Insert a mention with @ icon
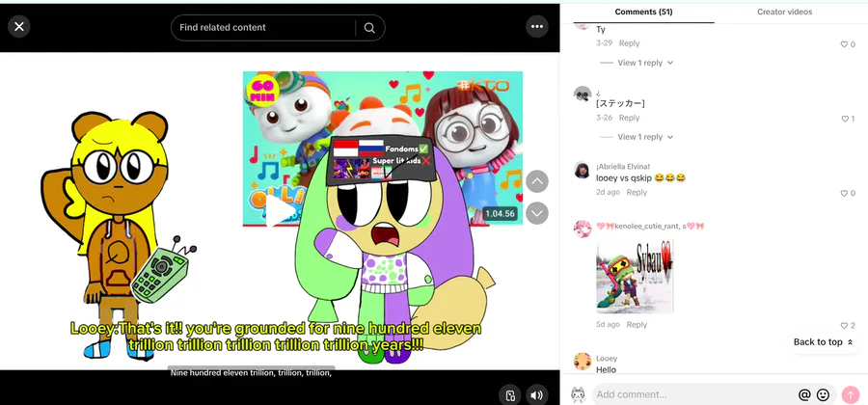 pyautogui.click(x=804, y=394)
